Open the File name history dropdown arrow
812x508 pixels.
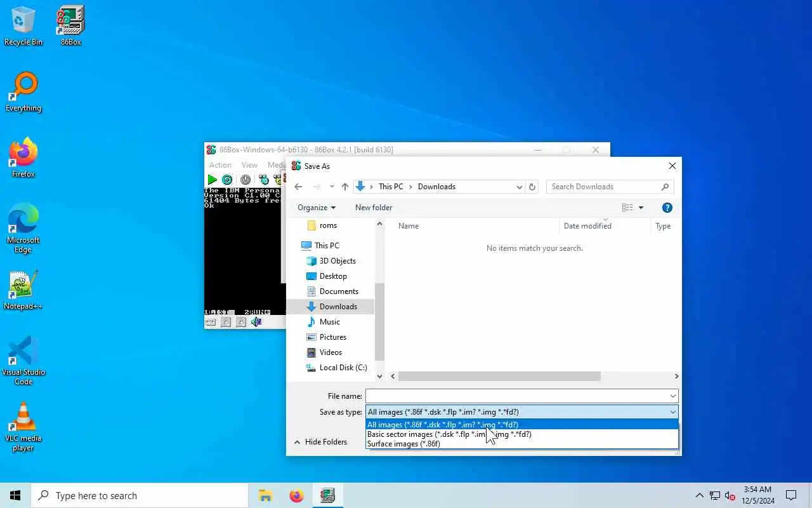[x=672, y=396]
